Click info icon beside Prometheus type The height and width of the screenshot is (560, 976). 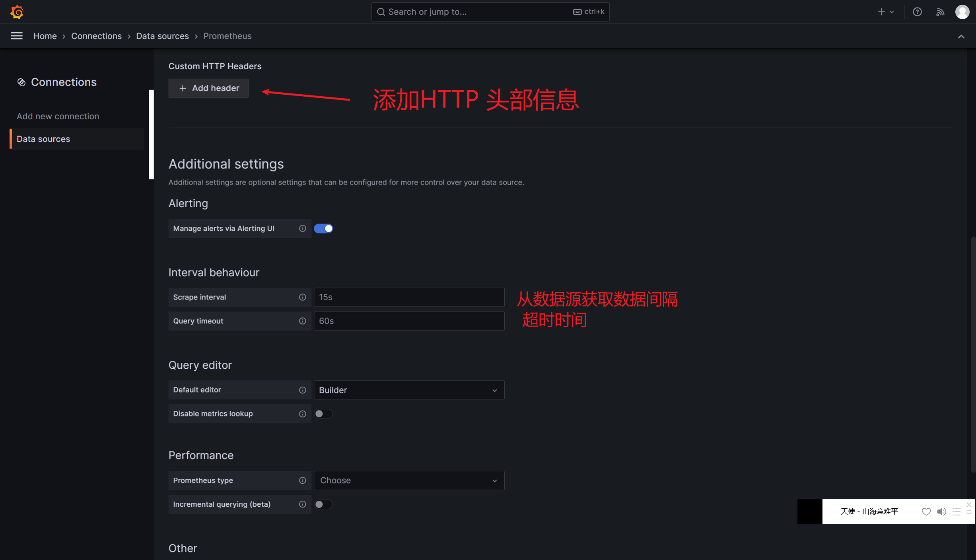click(x=303, y=480)
